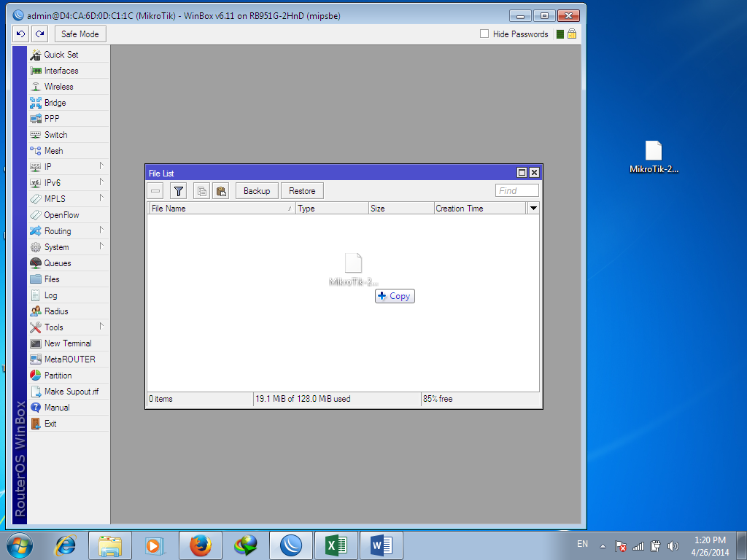Click the padlock icon in WinBox toolbar
The width and height of the screenshot is (747, 560).
[572, 34]
